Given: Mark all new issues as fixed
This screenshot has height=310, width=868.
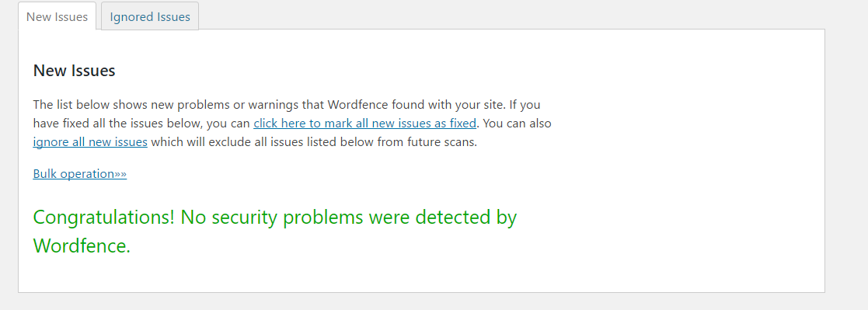Looking at the screenshot, I should click(364, 123).
